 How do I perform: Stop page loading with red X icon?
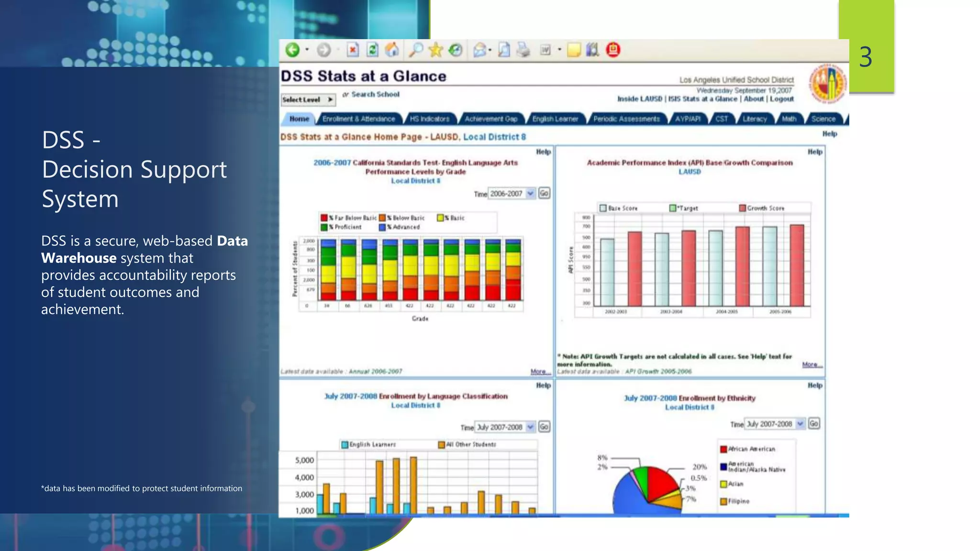click(353, 50)
